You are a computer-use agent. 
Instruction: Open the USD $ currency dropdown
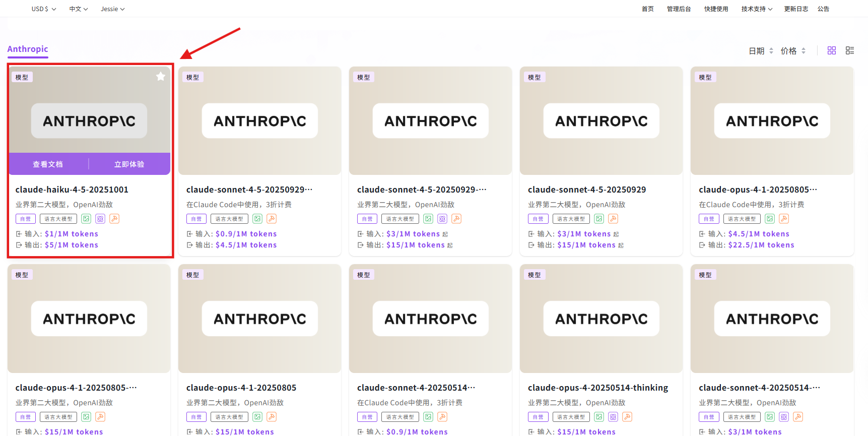tap(43, 9)
